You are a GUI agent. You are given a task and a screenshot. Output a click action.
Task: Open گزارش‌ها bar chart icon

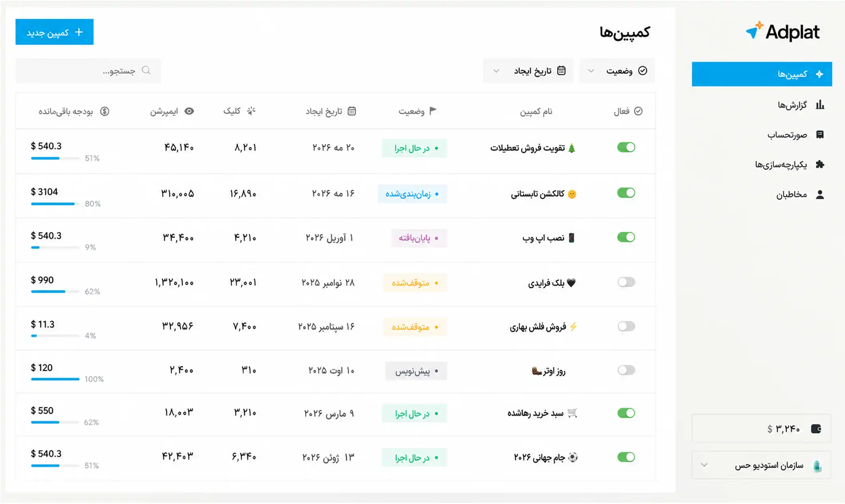pyautogui.click(x=820, y=105)
